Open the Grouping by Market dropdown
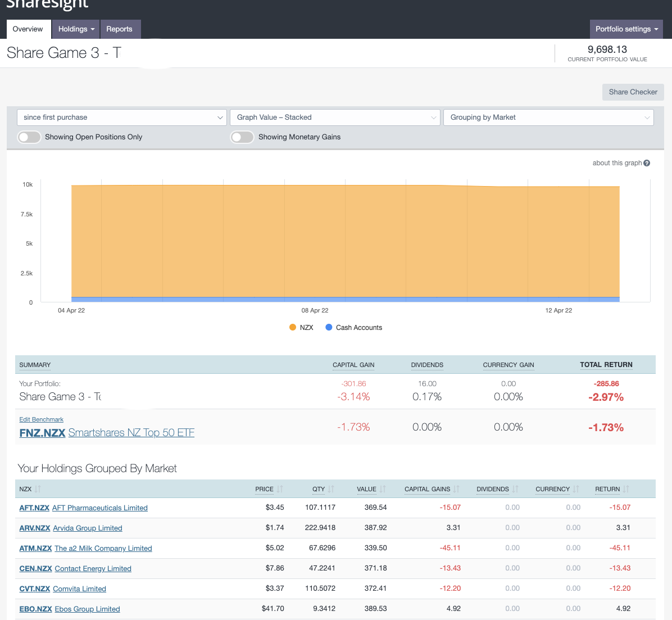The height and width of the screenshot is (620, 672). (x=548, y=117)
